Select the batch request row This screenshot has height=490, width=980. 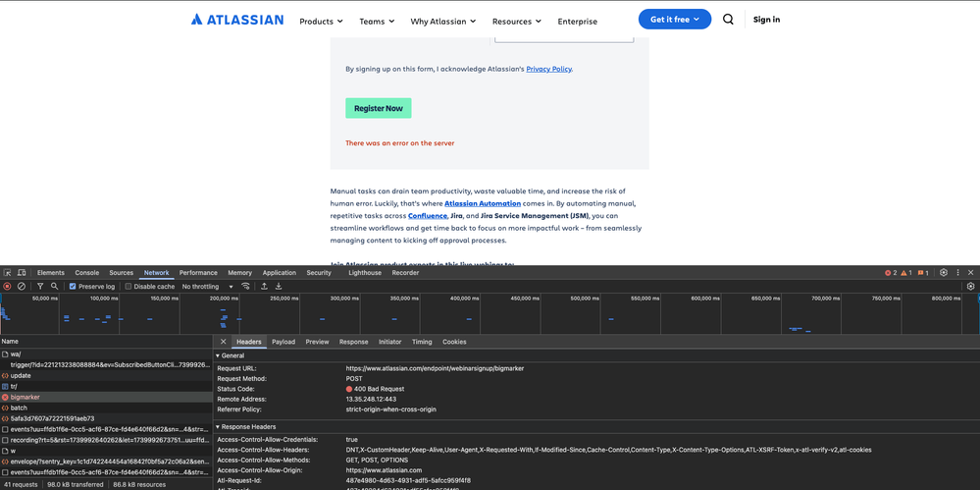(106, 408)
